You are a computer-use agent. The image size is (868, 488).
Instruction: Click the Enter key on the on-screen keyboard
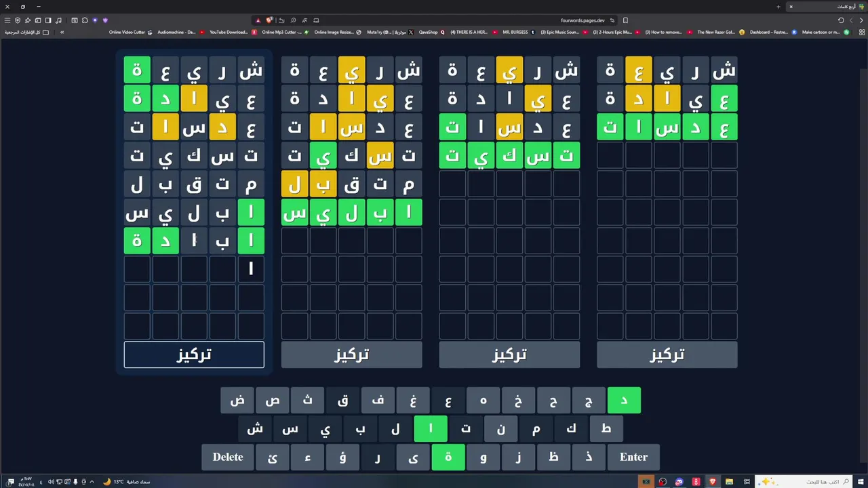pyautogui.click(x=633, y=457)
